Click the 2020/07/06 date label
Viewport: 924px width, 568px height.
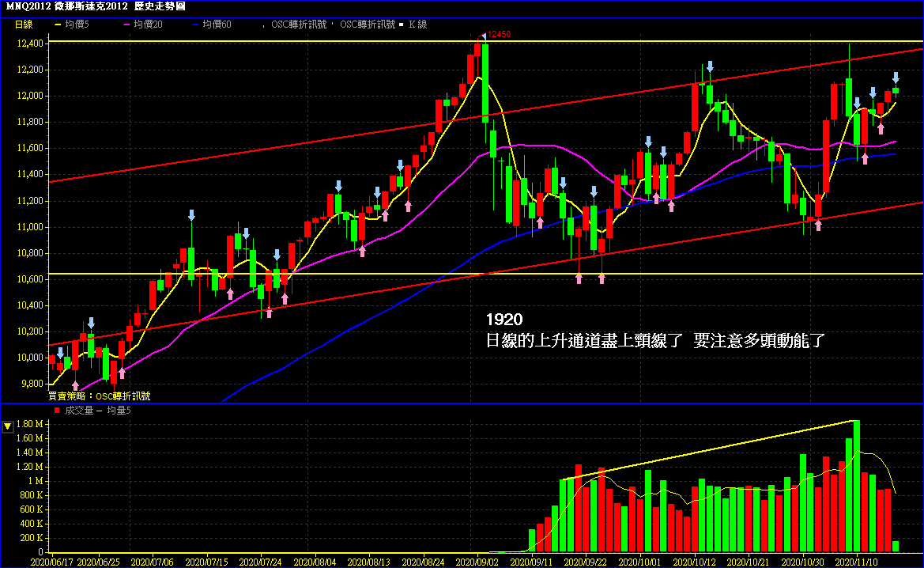coord(152,562)
